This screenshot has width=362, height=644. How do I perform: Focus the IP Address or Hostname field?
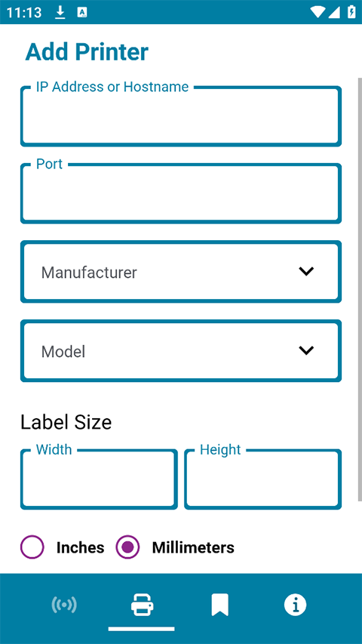pyautogui.click(x=181, y=116)
